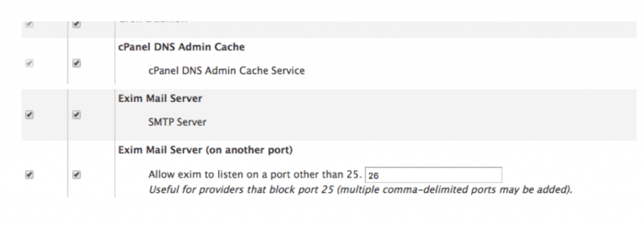Screen dimensions: 644x228
Task: Focus the exim alternate port field containing 26
Action: point(433,175)
